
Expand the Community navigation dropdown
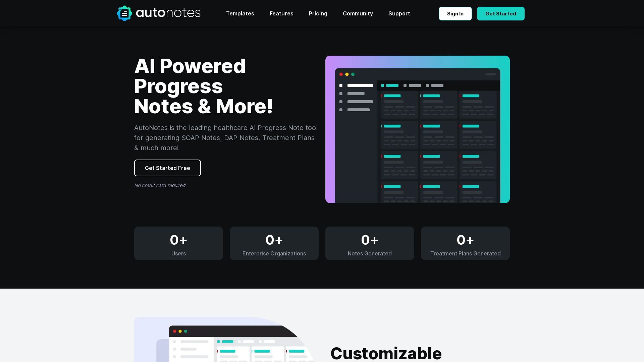click(358, 13)
